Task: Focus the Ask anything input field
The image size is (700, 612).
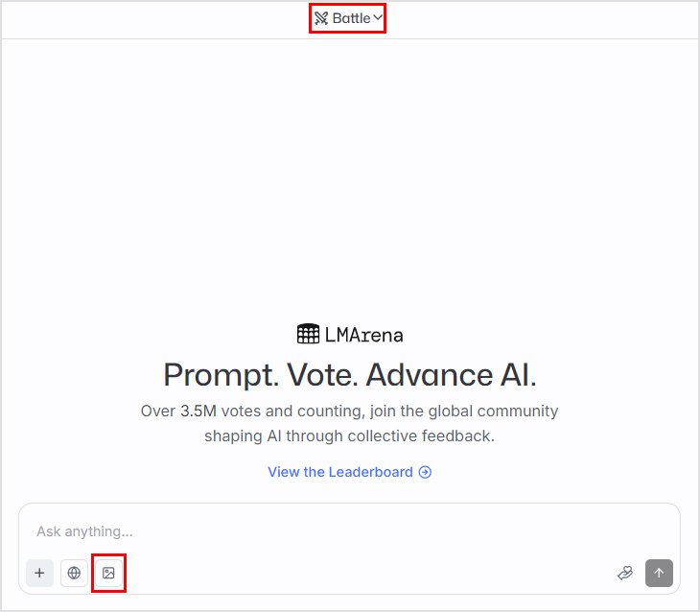Action: (x=345, y=530)
